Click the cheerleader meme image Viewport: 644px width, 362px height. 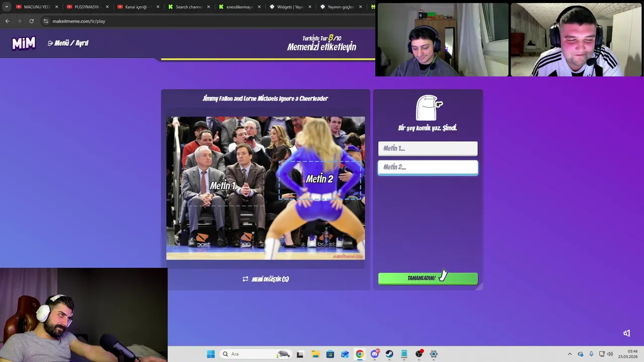[266, 188]
